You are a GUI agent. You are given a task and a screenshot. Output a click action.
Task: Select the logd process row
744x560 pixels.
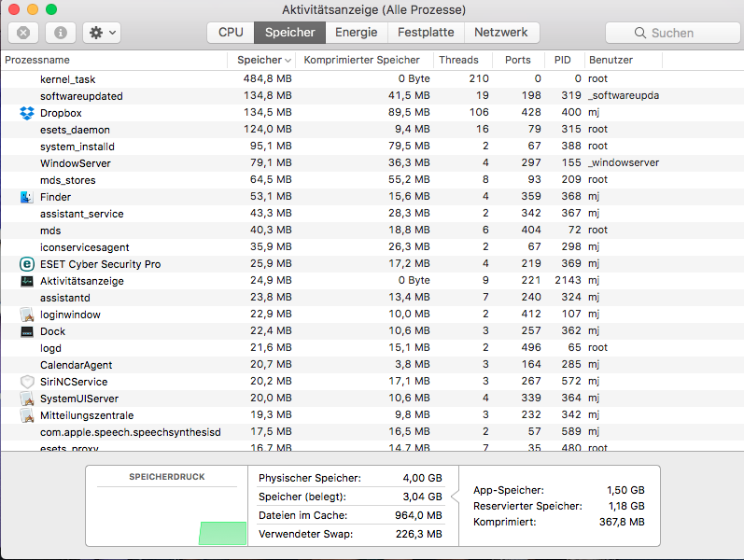(x=372, y=348)
